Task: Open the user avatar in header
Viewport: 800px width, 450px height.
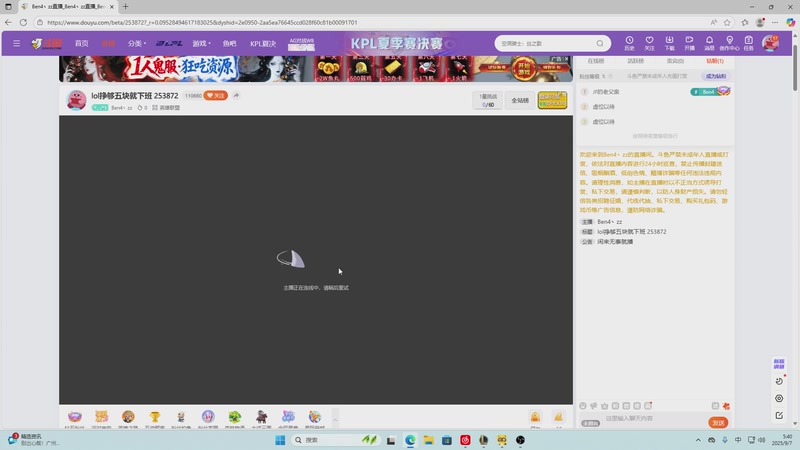Action: click(x=770, y=43)
